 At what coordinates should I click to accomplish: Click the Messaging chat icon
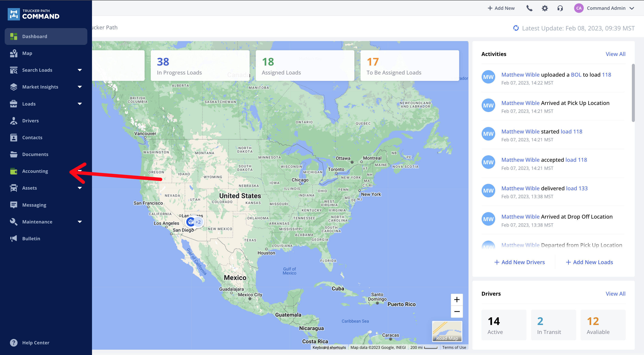coord(14,205)
